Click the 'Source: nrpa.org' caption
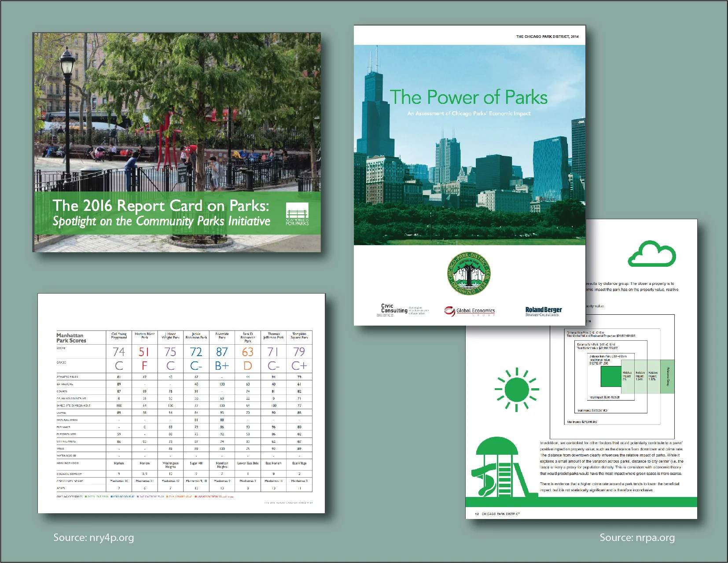The width and height of the screenshot is (728, 563). click(x=637, y=537)
